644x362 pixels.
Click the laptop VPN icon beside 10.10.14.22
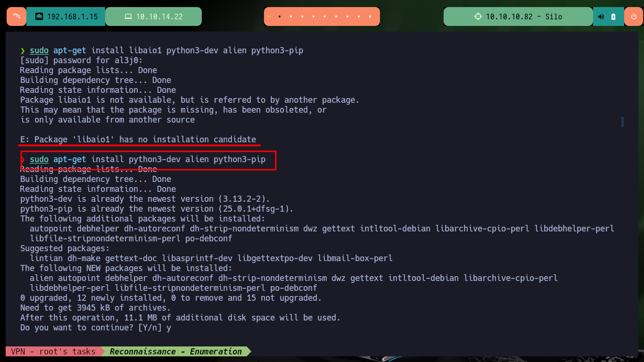pos(128,16)
